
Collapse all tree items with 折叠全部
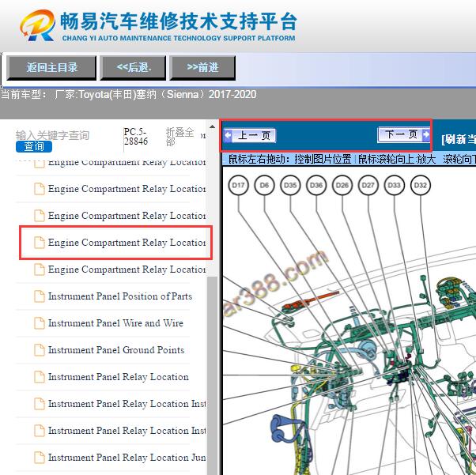(179, 137)
